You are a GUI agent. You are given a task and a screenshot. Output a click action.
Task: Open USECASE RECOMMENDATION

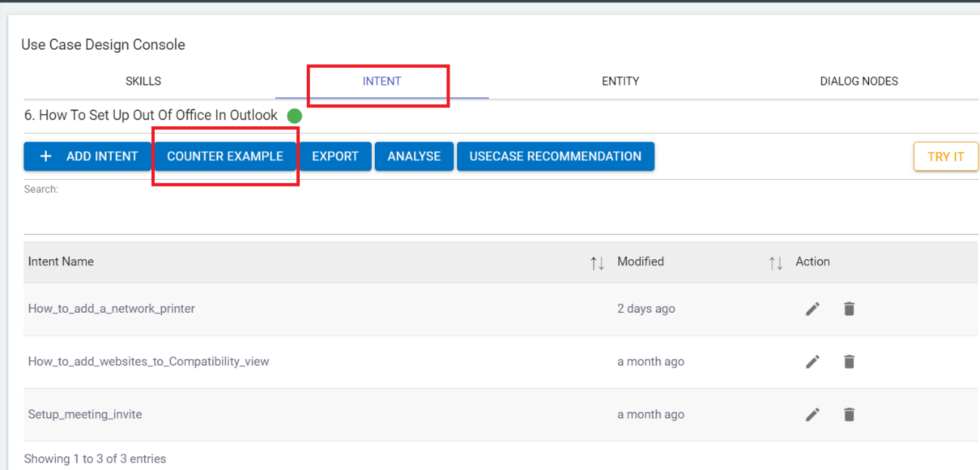click(x=555, y=156)
